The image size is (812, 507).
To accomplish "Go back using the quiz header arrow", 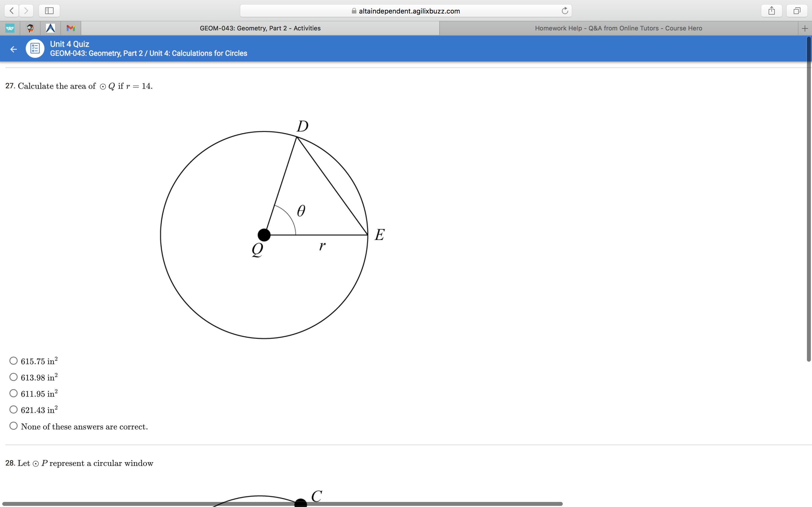I will tap(14, 49).
